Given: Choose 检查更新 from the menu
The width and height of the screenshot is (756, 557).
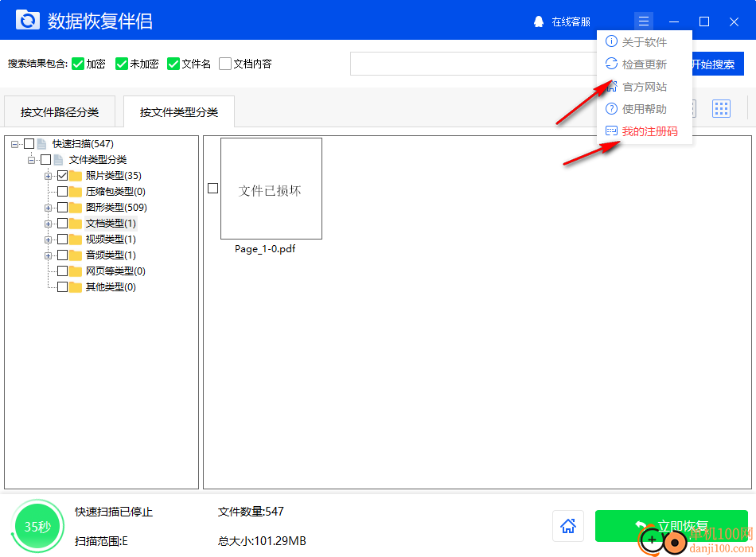Looking at the screenshot, I should 644,64.
